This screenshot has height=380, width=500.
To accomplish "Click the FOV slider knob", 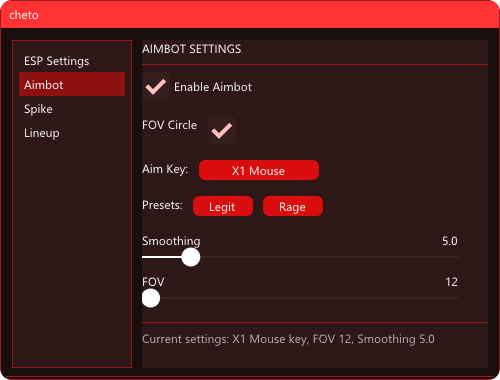I will [x=151, y=298].
